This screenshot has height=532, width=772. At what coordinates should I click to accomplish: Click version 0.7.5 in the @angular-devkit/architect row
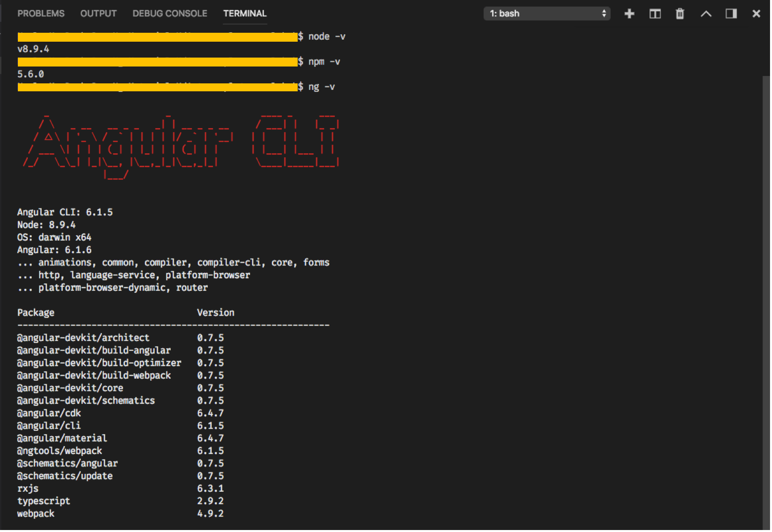pyautogui.click(x=210, y=338)
